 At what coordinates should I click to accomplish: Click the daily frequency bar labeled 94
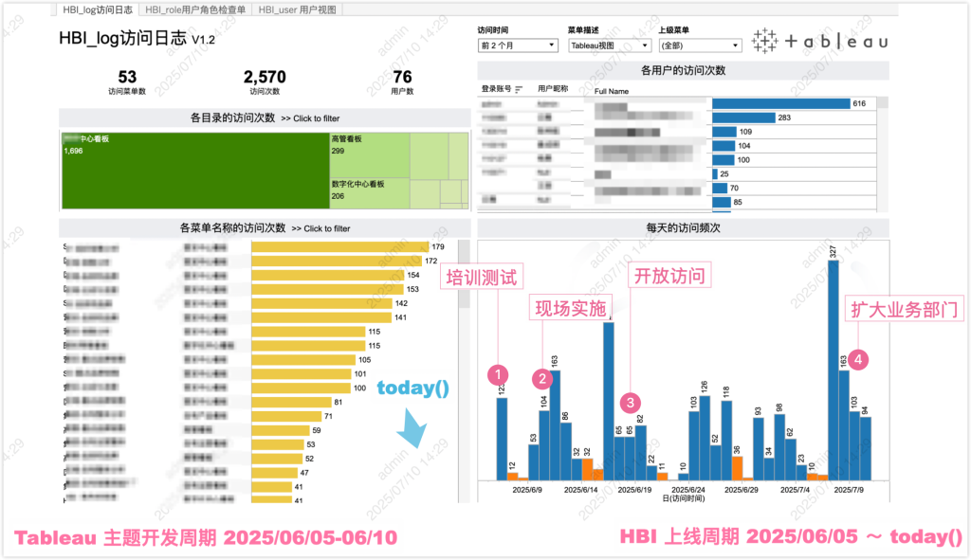click(x=866, y=448)
